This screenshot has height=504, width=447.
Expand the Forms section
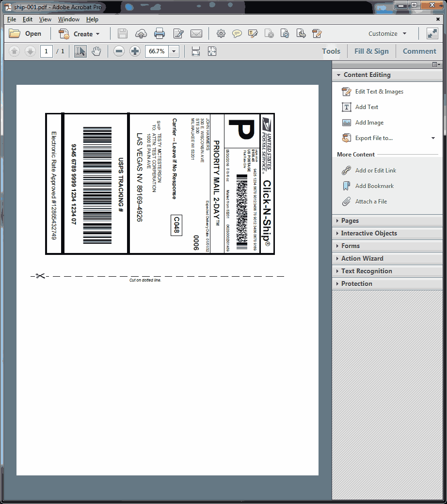[387, 246]
